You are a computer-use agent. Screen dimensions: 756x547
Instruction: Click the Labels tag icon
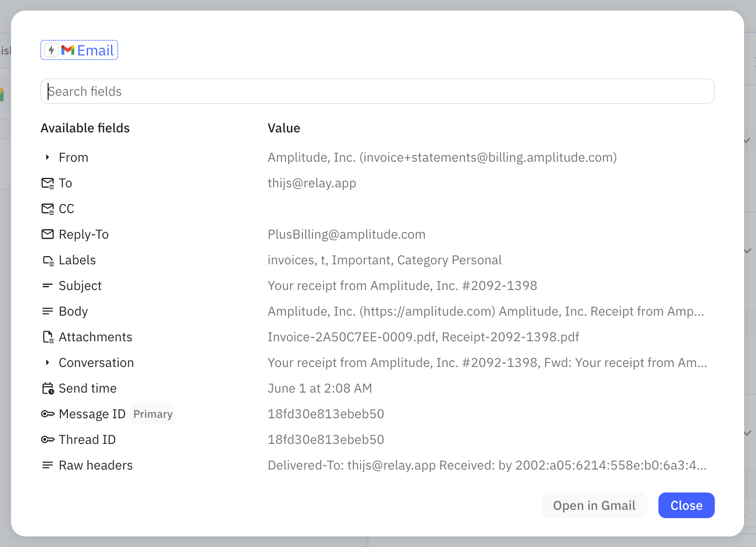click(48, 260)
